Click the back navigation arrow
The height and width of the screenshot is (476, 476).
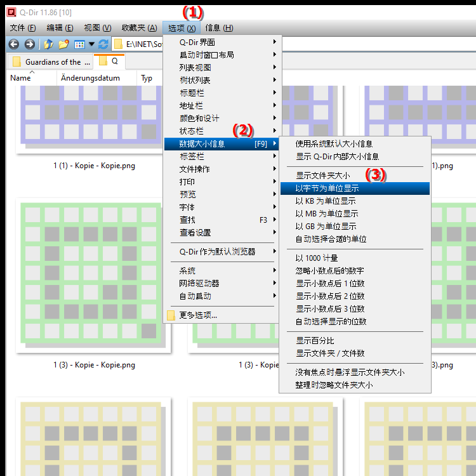13,44
